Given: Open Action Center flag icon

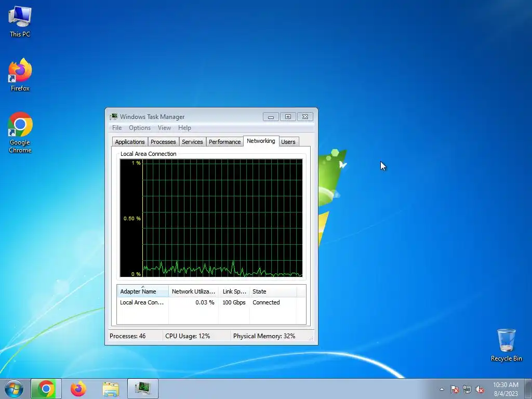Looking at the screenshot, I should point(455,389).
